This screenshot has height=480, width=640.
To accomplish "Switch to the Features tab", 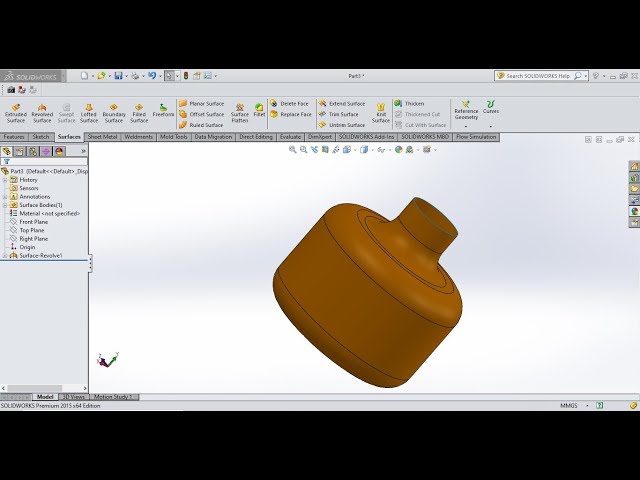I will pyautogui.click(x=14, y=137).
